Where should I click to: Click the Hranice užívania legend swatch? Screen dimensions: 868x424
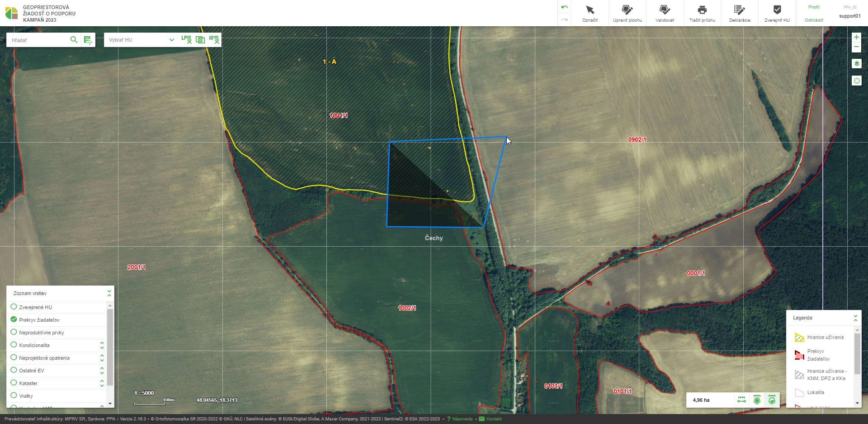799,337
